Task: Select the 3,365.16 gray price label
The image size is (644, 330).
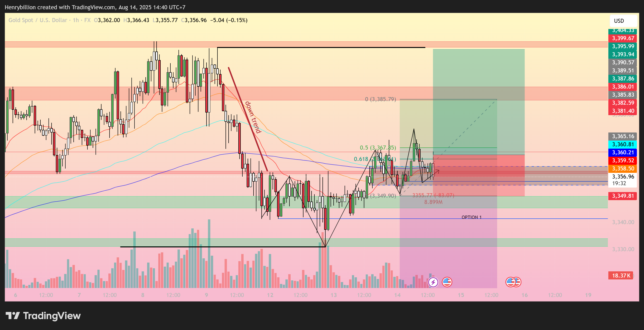Action: tap(623, 136)
